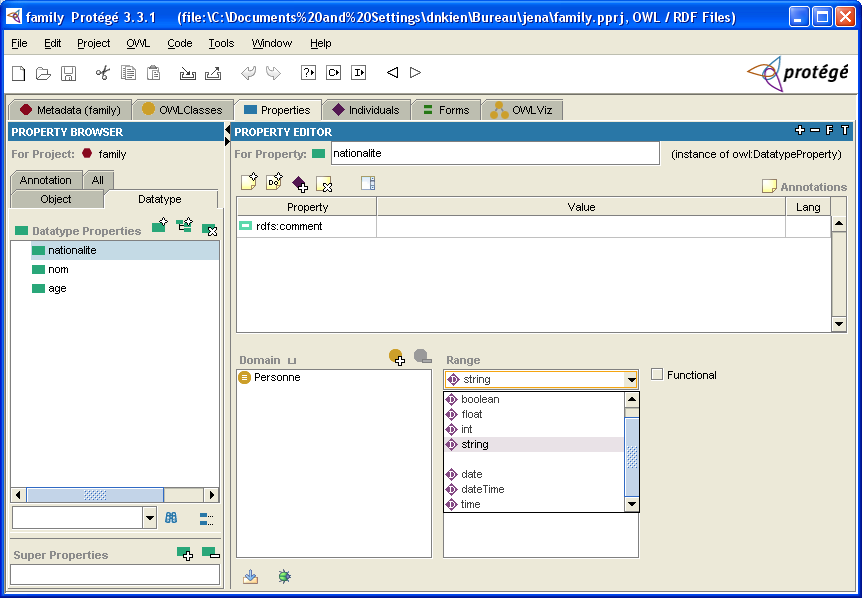Open the Metadata (family) tab
The height and width of the screenshot is (598, 862).
(x=70, y=110)
